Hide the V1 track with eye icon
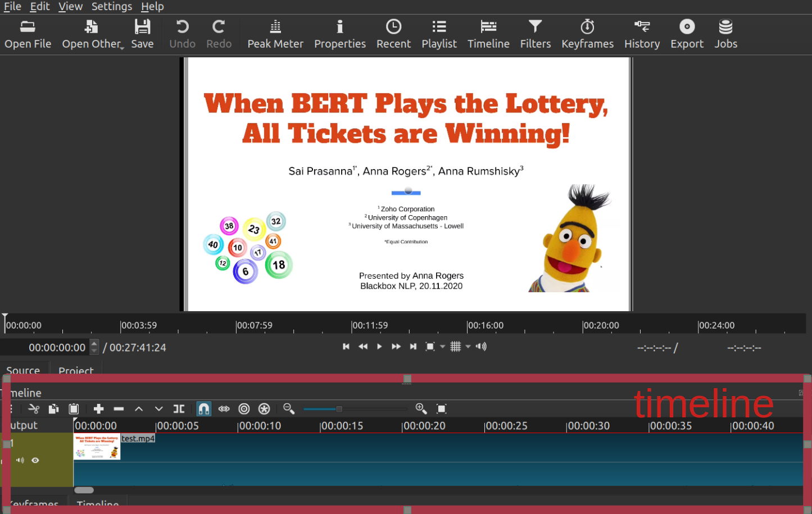 [x=35, y=460]
